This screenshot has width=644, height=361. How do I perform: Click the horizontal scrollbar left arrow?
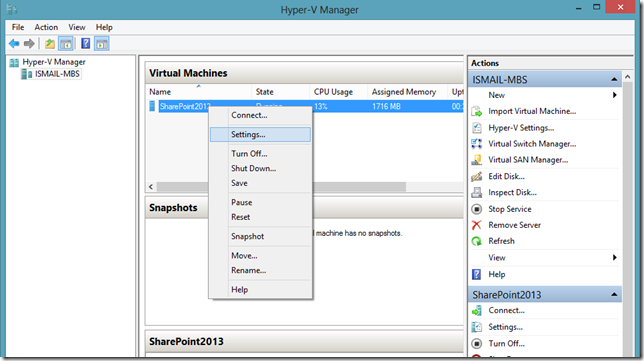point(151,187)
